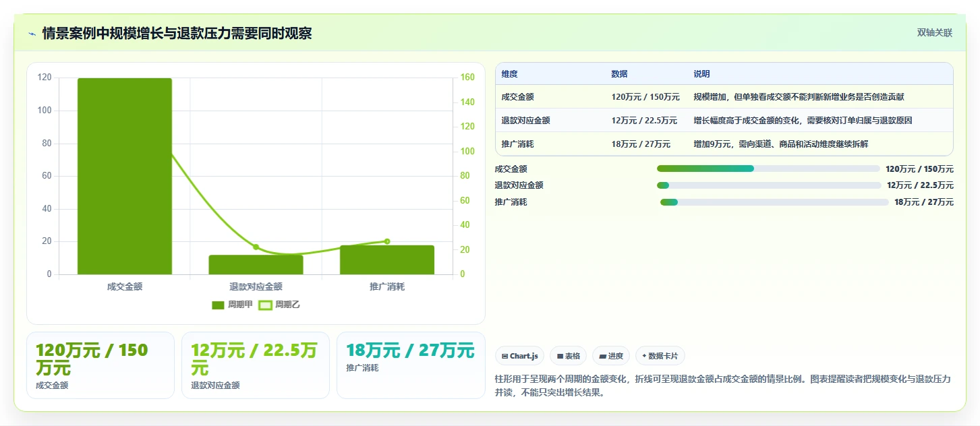Click the line point above 推广消耗
This screenshot has height=426, width=980.
[387, 241]
